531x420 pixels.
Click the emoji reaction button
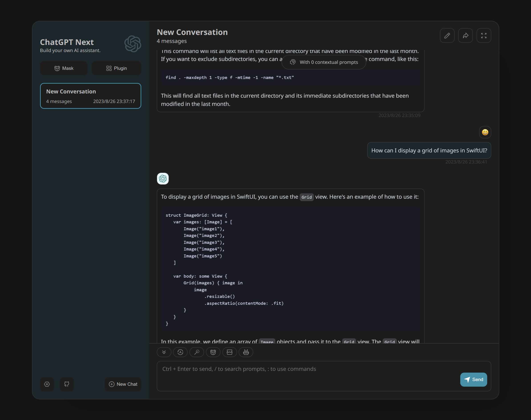coord(213,352)
